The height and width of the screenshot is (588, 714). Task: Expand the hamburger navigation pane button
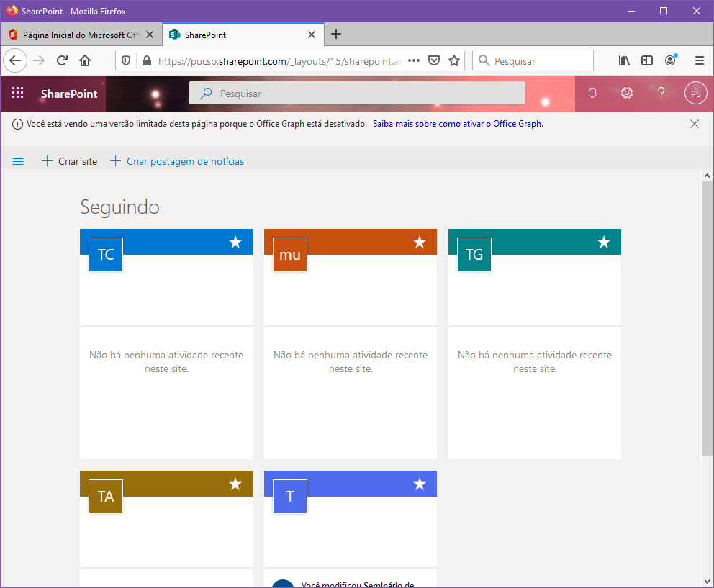coord(19,162)
